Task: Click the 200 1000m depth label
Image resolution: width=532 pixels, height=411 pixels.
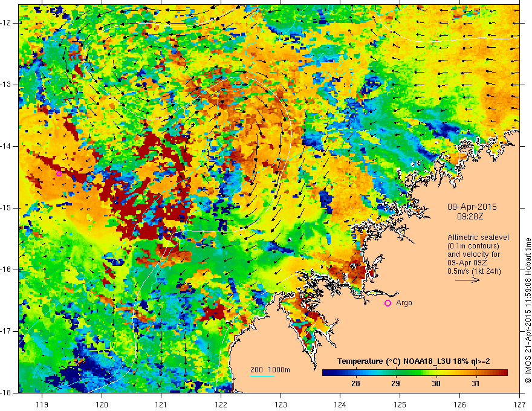Action: [x=270, y=370]
